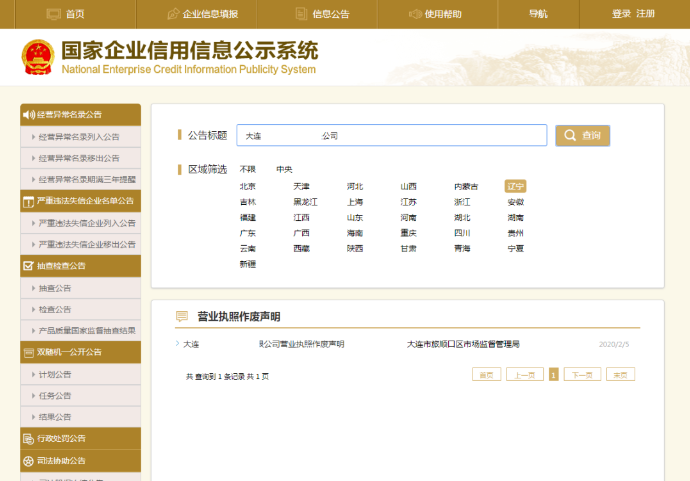The image size is (690, 481).
Task: Open 经营异常名录移出公告
Action: pyautogui.click(x=81, y=158)
